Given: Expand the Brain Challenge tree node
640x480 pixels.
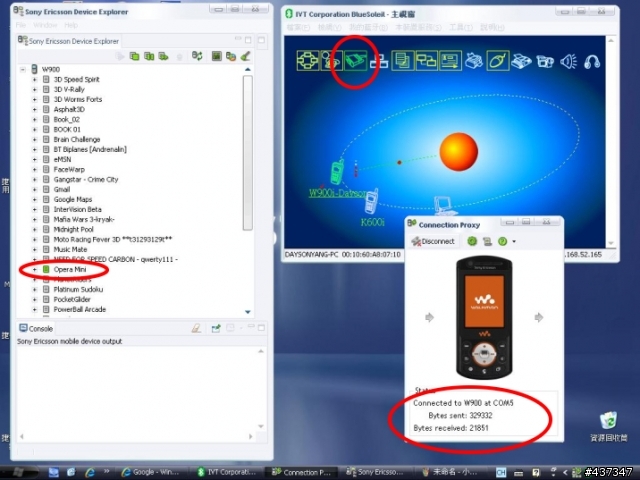Looking at the screenshot, I should coord(34,139).
